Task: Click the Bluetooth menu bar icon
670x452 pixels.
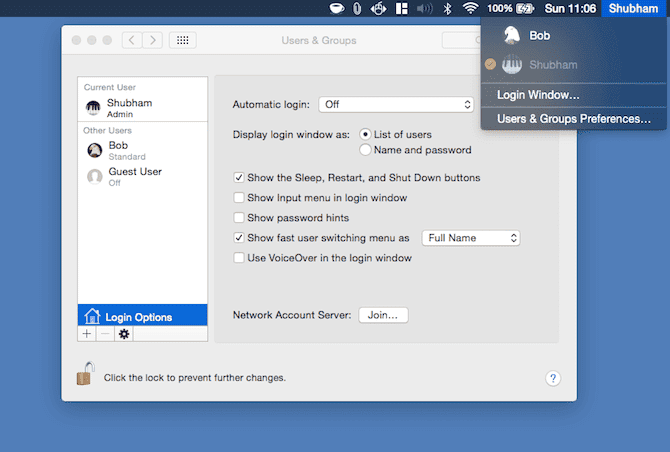Action: click(x=447, y=8)
